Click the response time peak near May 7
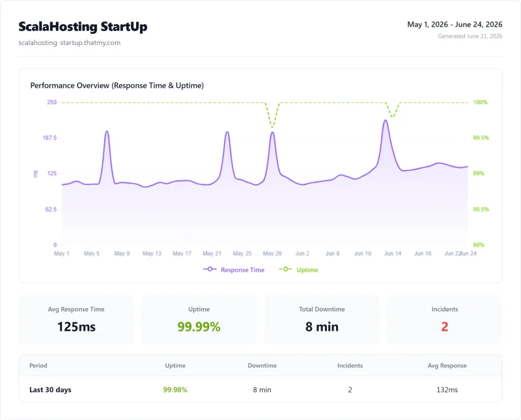 point(107,132)
